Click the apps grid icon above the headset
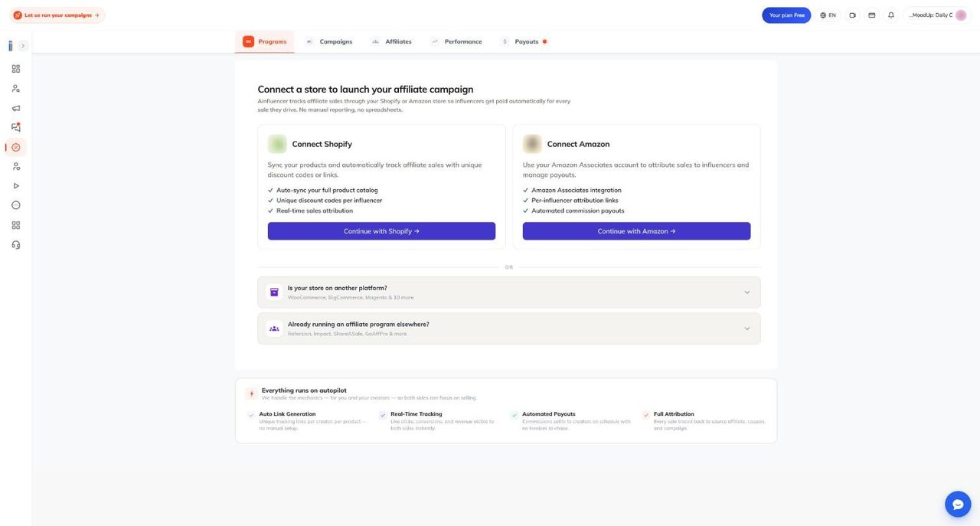The image size is (980, 526). [16, 225]
